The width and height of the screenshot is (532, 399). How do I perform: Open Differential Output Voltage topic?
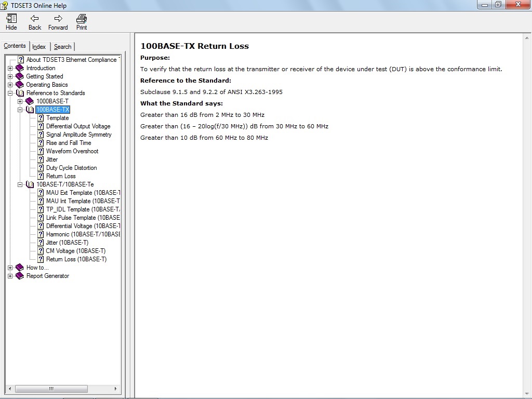[x=78, y=126]
